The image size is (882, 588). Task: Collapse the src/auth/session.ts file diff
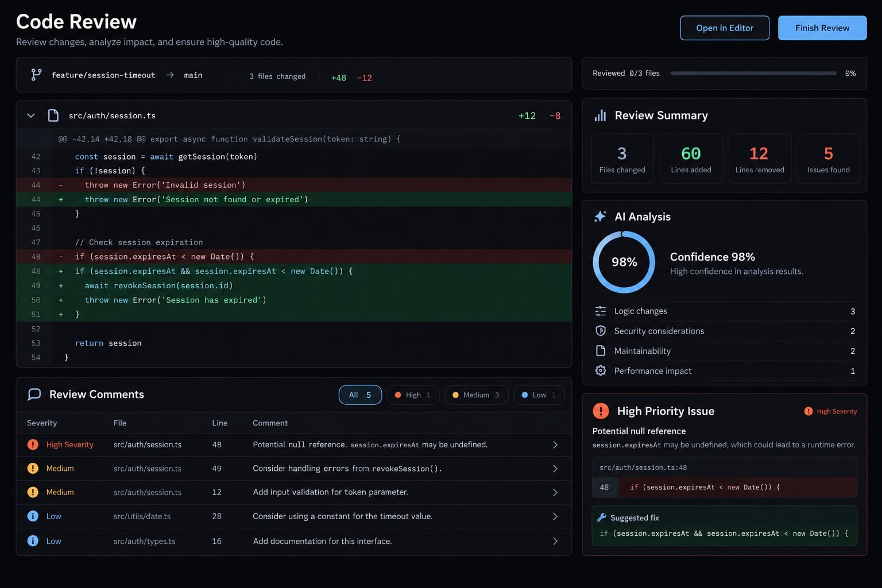coord(31,115)
